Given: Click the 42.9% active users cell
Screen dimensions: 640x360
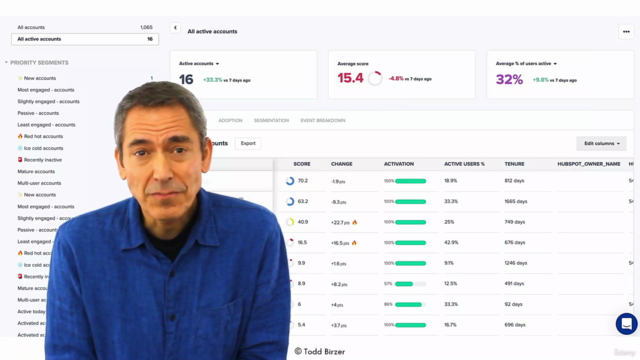Looking at the screenshot, I should (451, 242).
